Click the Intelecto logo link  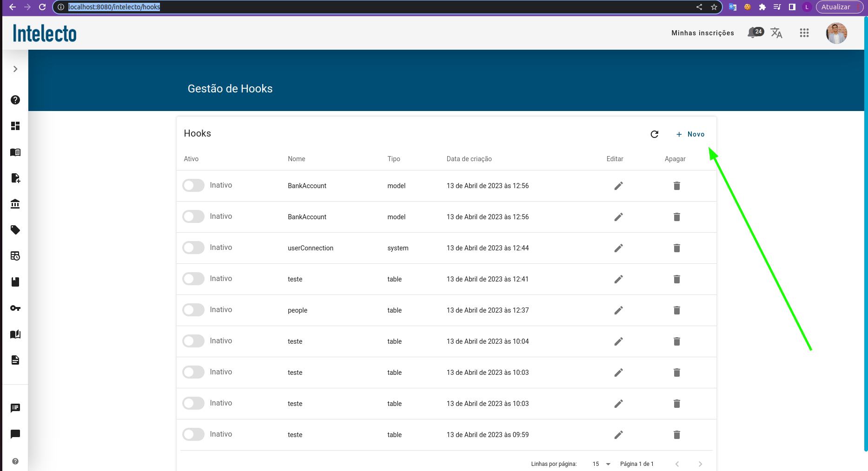click(45, 33)
